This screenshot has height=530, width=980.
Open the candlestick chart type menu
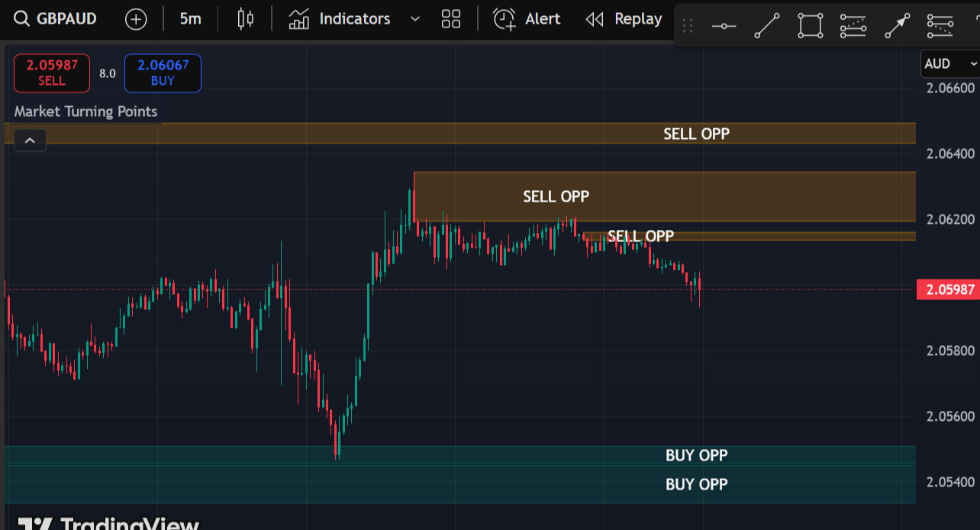pyautogui.click(x=245, y=19)
